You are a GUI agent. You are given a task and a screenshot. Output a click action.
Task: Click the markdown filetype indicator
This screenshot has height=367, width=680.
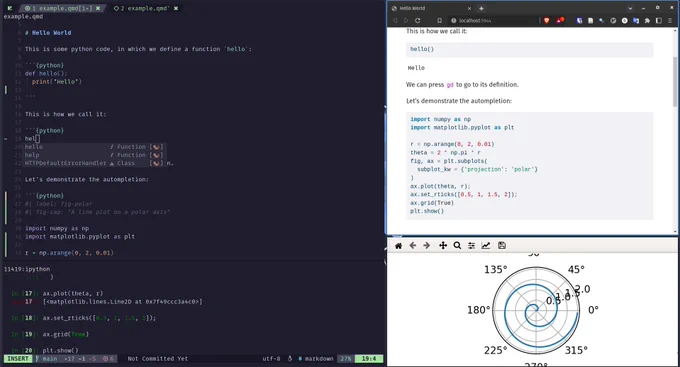316,359
